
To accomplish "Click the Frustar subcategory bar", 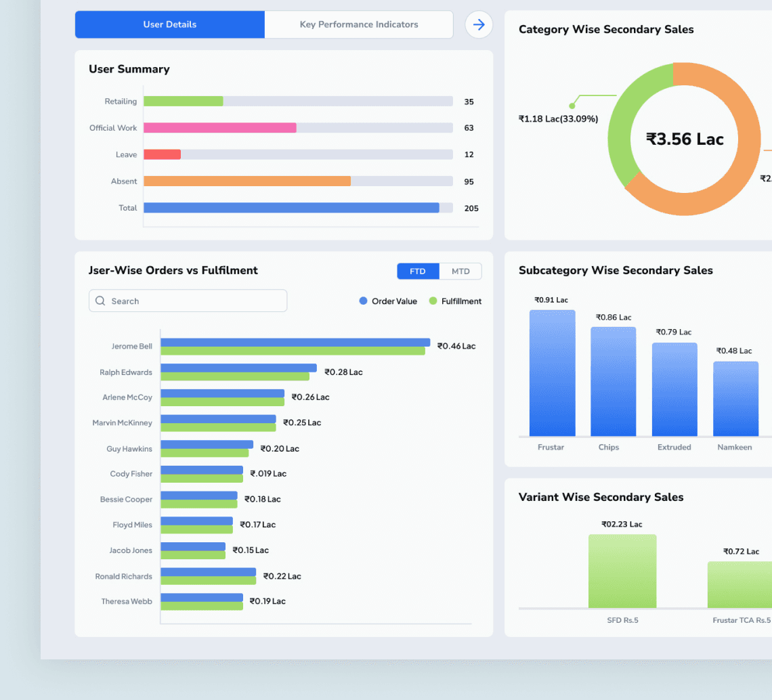I will pos(553,373).
